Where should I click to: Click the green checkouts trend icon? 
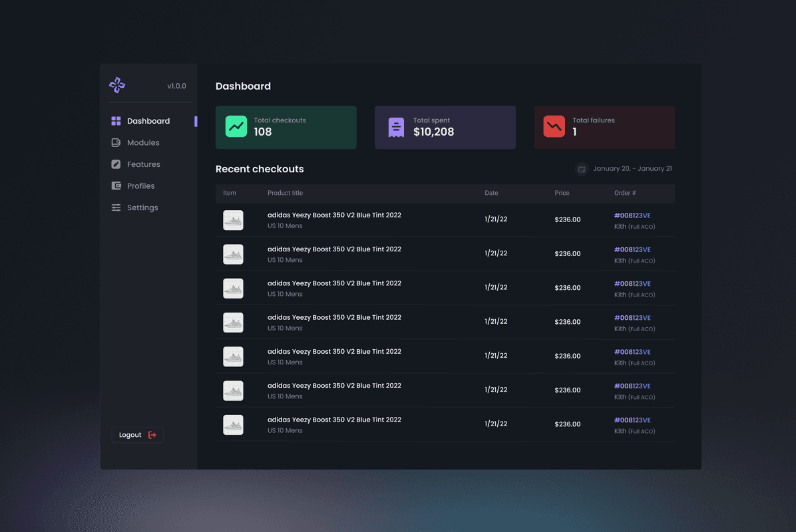tap(236, 125)
